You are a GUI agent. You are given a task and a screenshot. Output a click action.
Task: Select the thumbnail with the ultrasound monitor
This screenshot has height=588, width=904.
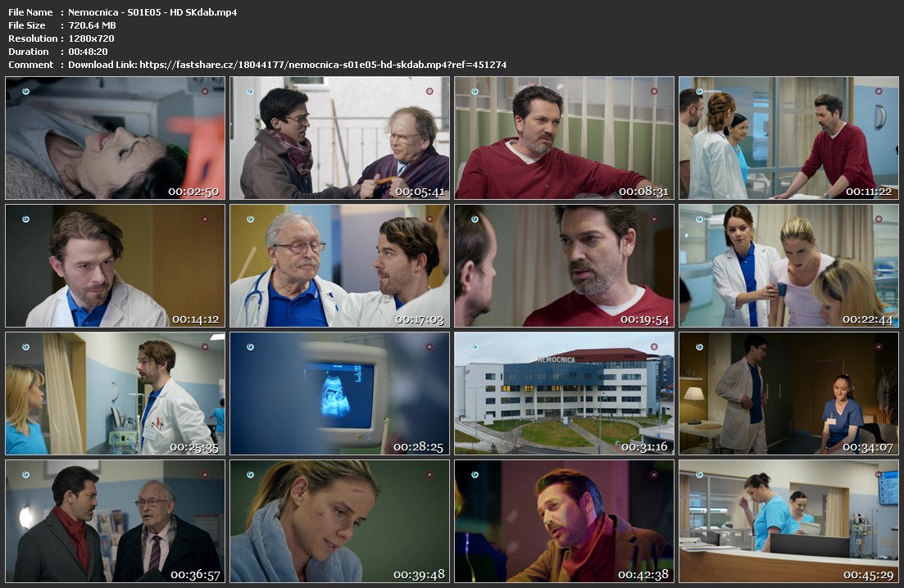pyautogui.click(x=339, y=394)
